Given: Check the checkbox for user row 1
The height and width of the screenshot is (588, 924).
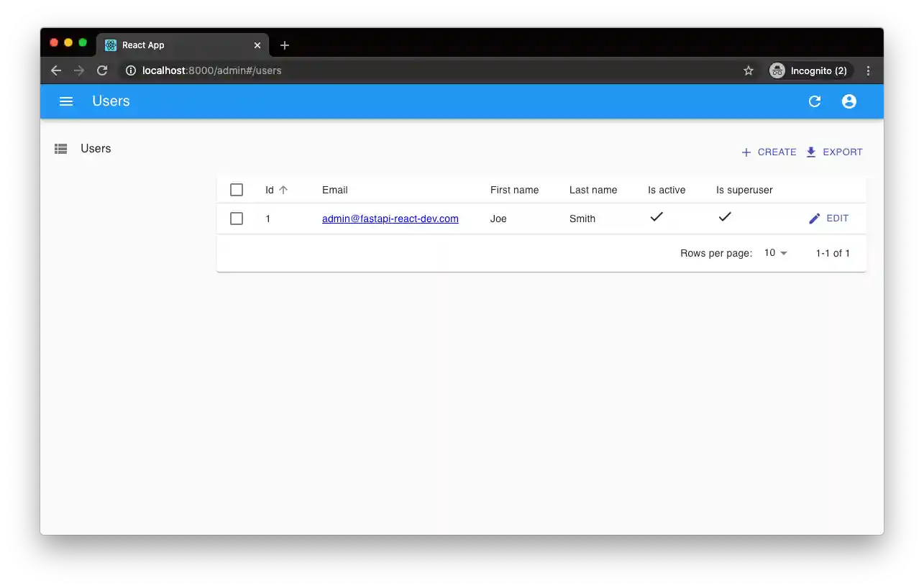Looking at the screenshot, I should (237, 219).
